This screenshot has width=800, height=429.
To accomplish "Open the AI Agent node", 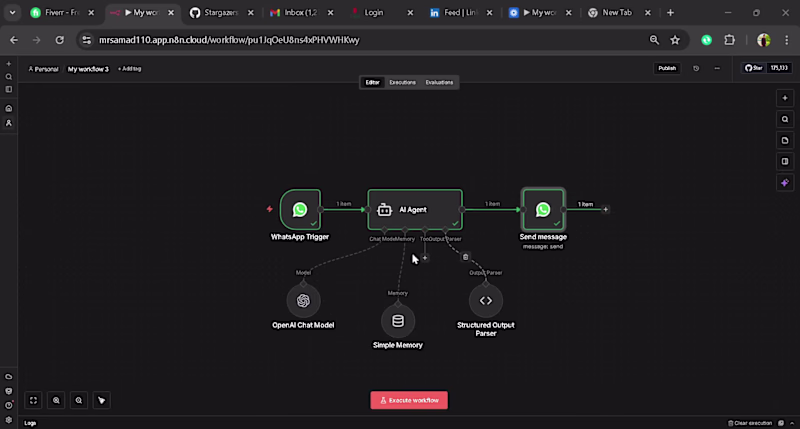I will 415,210.
